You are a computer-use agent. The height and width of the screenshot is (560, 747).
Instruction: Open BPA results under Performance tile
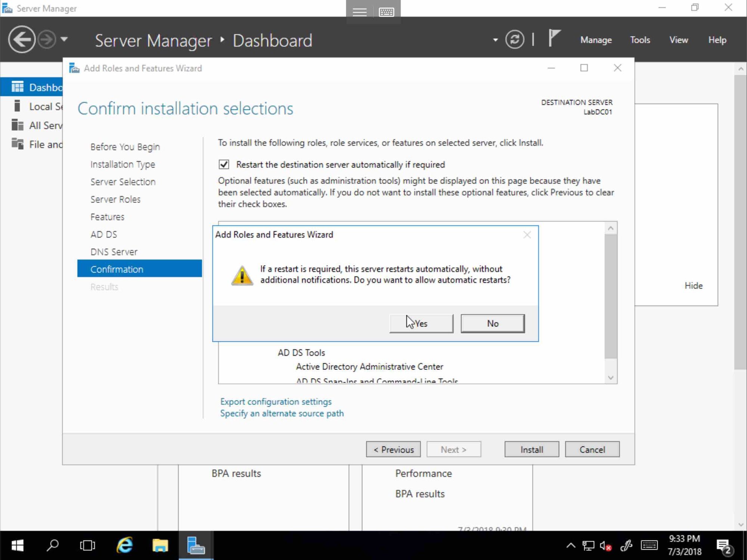420,494
